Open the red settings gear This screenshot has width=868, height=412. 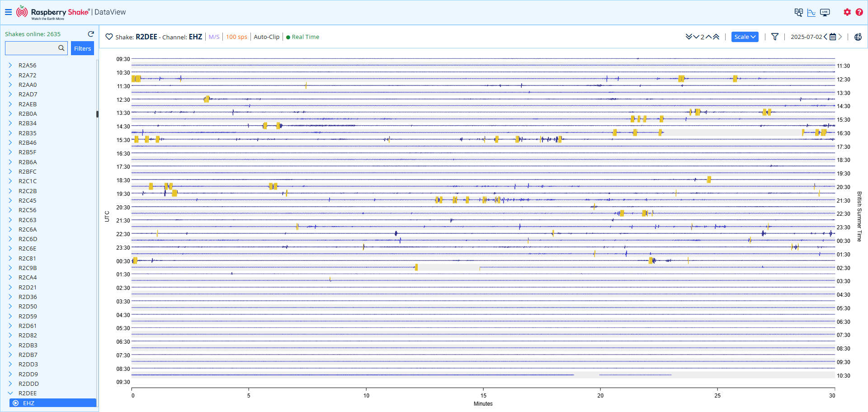(847, 12)
